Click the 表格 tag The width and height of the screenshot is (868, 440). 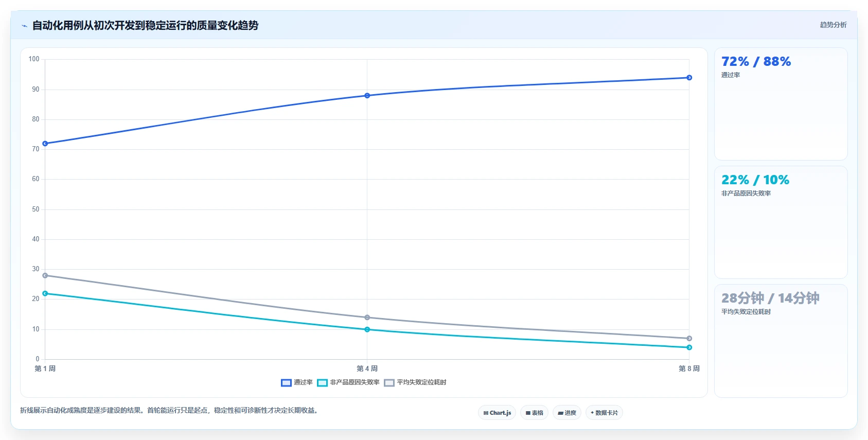(534, 413)
